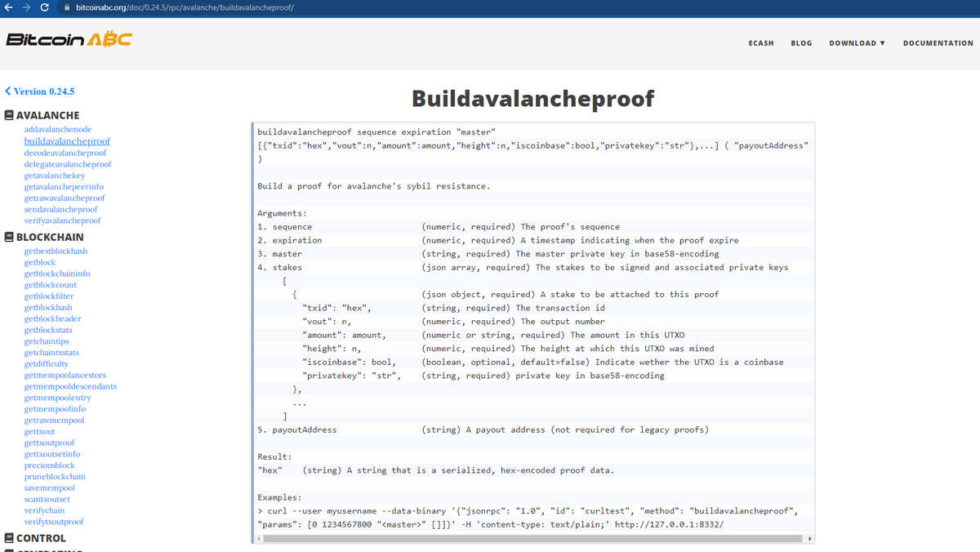
Task: Open getmempoolentry documentation
Action: pos(57,398)
